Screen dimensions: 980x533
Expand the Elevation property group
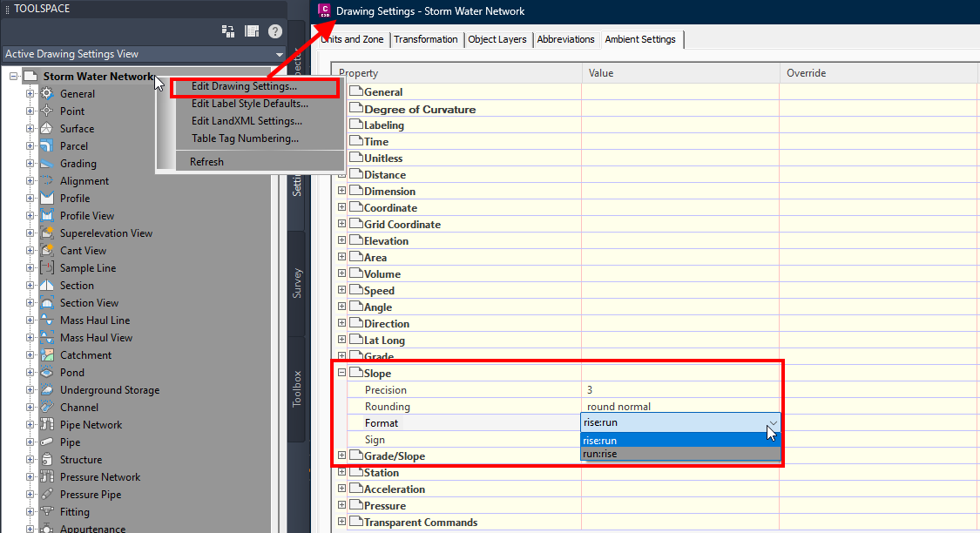click(341, 240)
